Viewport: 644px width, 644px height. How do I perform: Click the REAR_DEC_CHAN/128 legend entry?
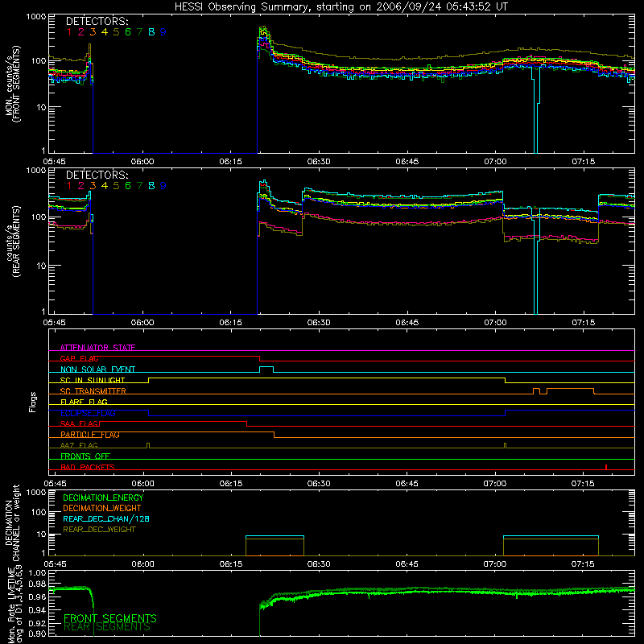106,518
